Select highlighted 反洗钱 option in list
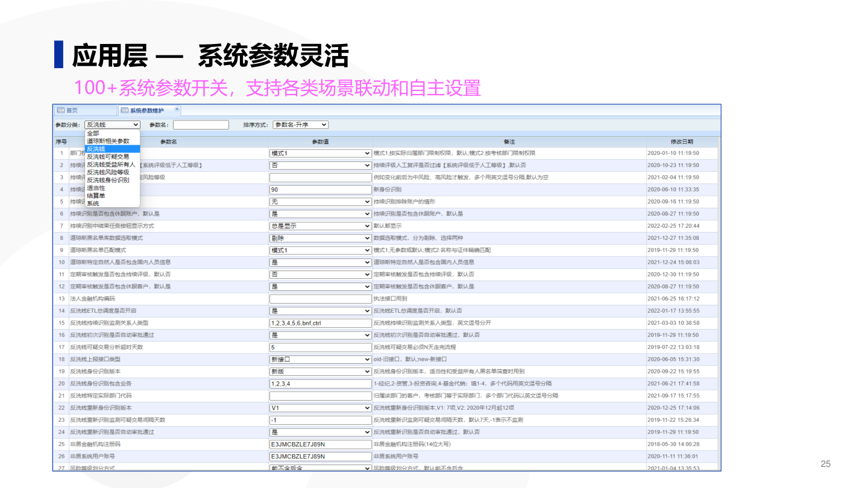 click(112, 149)
